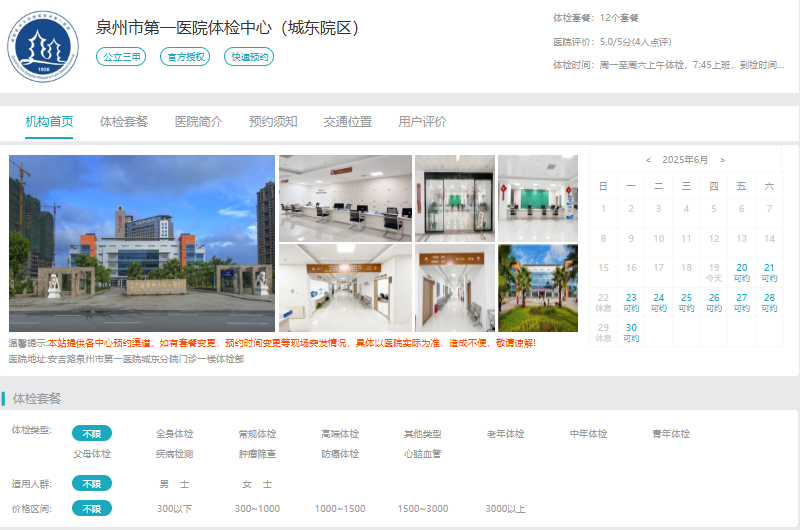
Task: Select June 30 available date
Action: click(631, 332)
